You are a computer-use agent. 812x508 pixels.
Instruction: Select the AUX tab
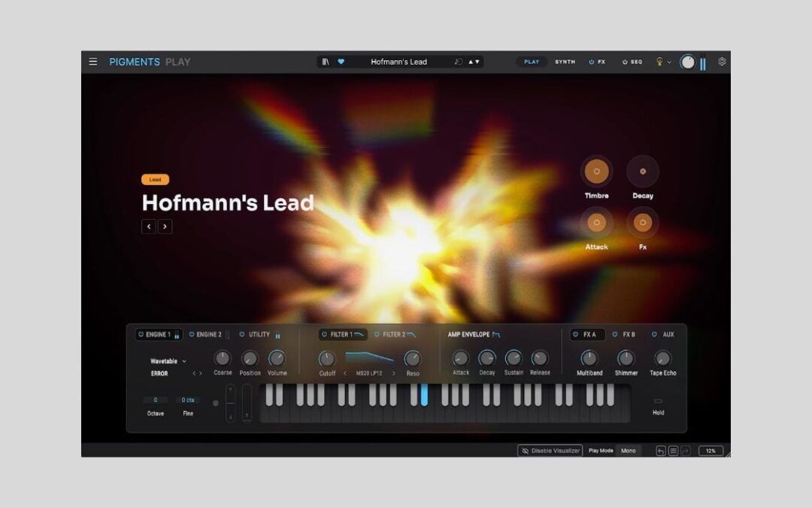click(x=668, y=334)
